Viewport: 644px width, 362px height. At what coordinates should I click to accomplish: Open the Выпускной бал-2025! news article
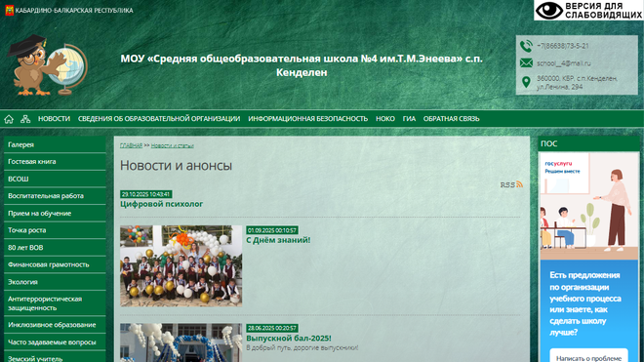(x=289, y=339)
